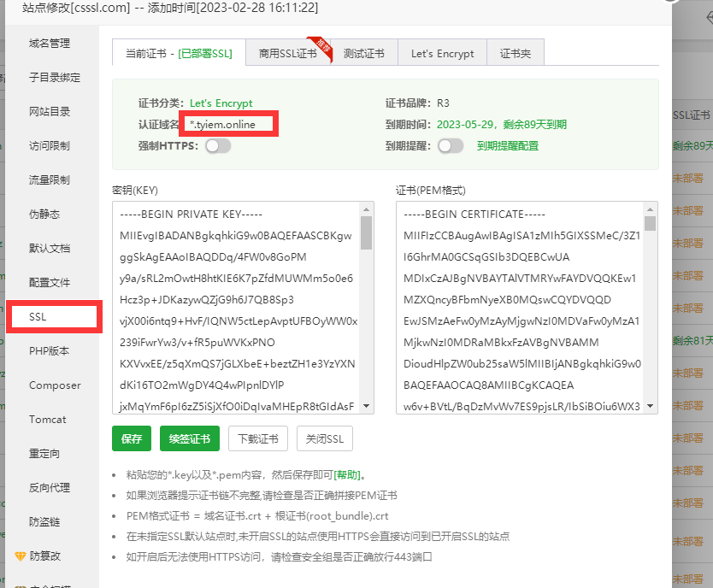Click the 证书品牌 R3 value
The width and height of the screenshot is (713, 588).
click(x=443, y=103)
